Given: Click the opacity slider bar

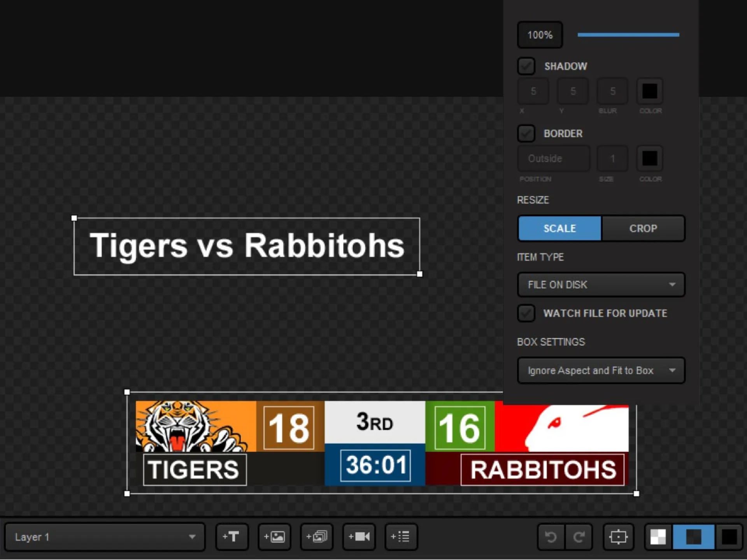Looking at the screenshot, I should pos(628,35).
